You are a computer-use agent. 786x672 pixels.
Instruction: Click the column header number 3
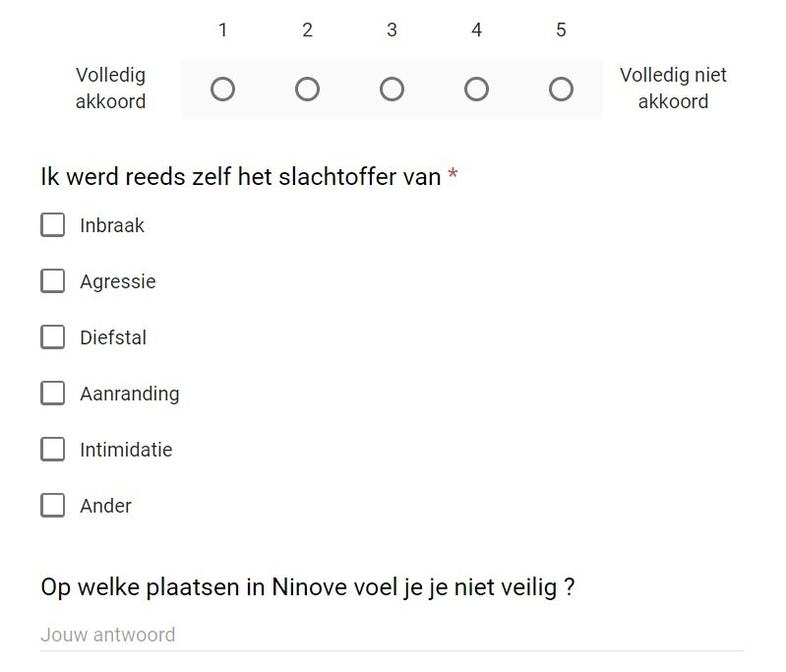click(x=392, y=31)
